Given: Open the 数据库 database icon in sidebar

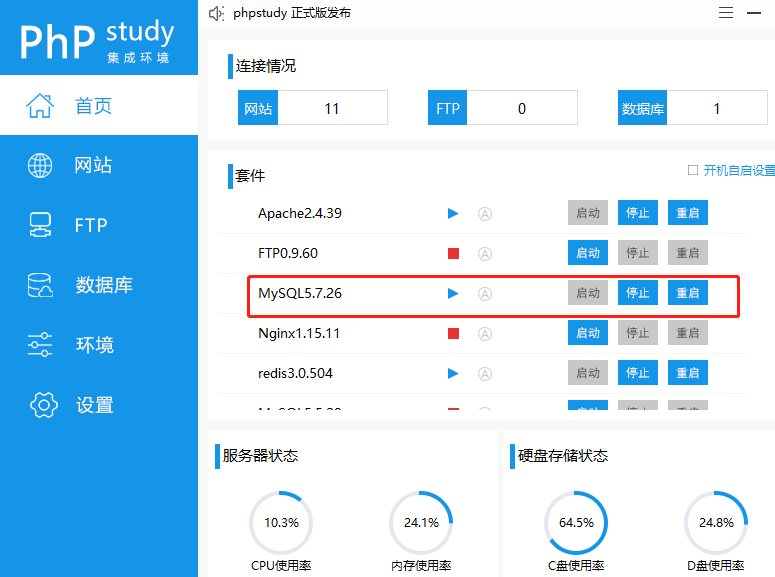Looking at the screenshot, I should 40,285.
